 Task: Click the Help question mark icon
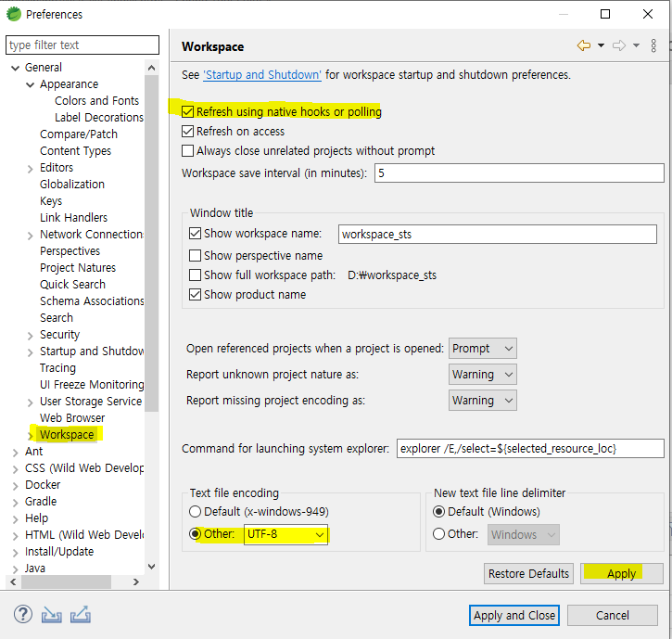pyautogui.click(x=23, y=615)
